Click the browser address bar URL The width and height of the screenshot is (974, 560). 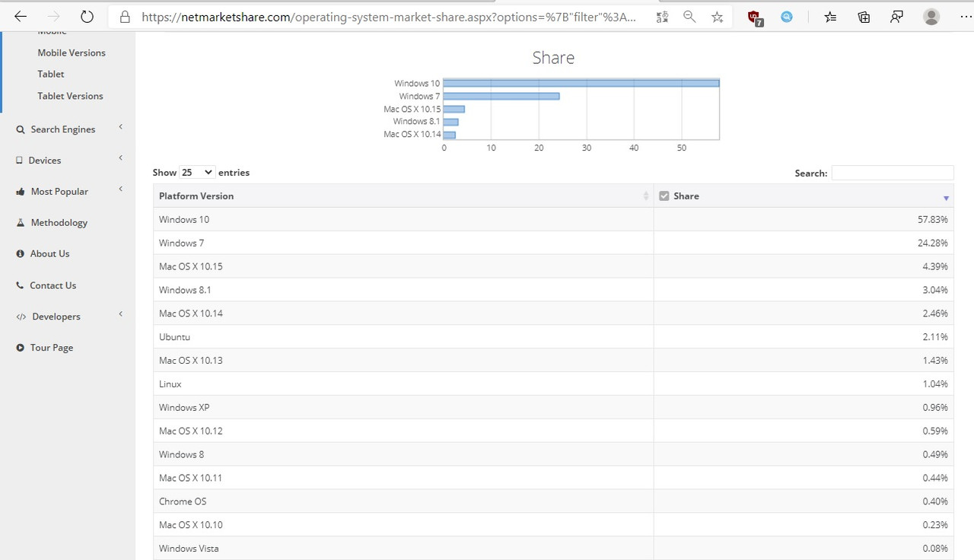click(388, 17)
